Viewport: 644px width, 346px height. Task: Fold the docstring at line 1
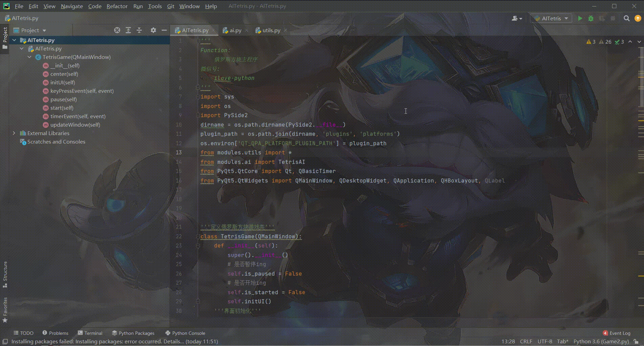point(198,41)
